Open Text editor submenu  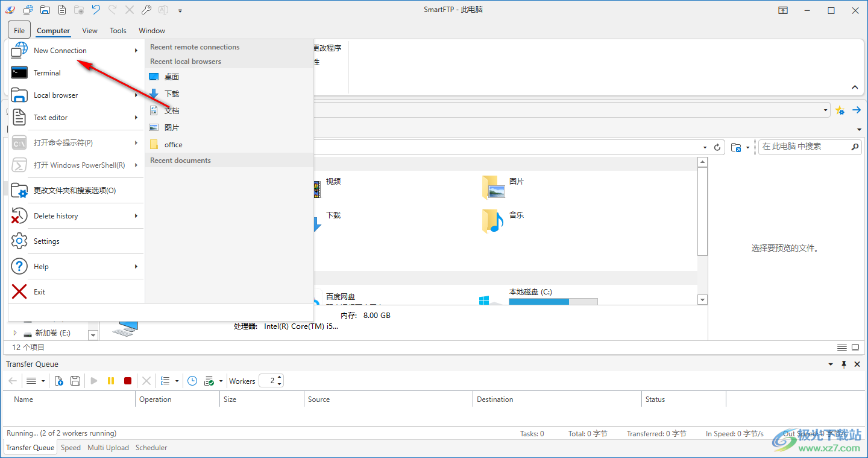(x=76, y=118)
